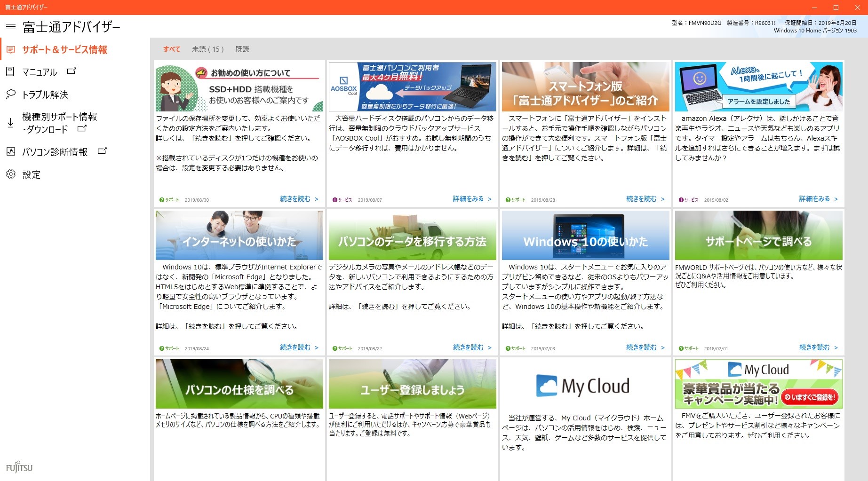The image size is (868, 481).
Task: Click 詳細をみる on the AOSBOX Cool card
Action: [472, 199]
